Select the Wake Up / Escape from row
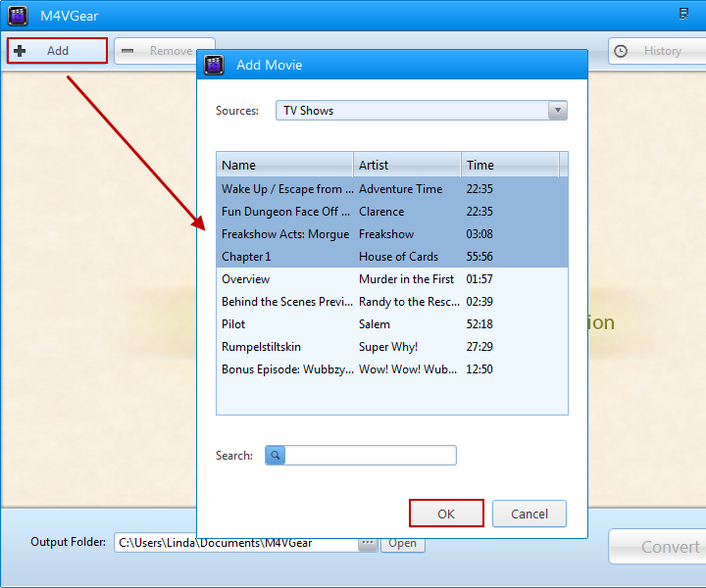The width and height of the screenshot is (706, 588). coord(392,189)
